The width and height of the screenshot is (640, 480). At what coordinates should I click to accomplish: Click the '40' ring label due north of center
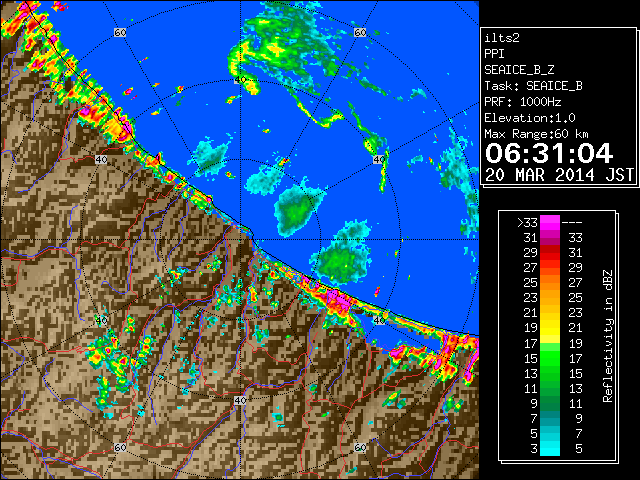pos(240,80)
